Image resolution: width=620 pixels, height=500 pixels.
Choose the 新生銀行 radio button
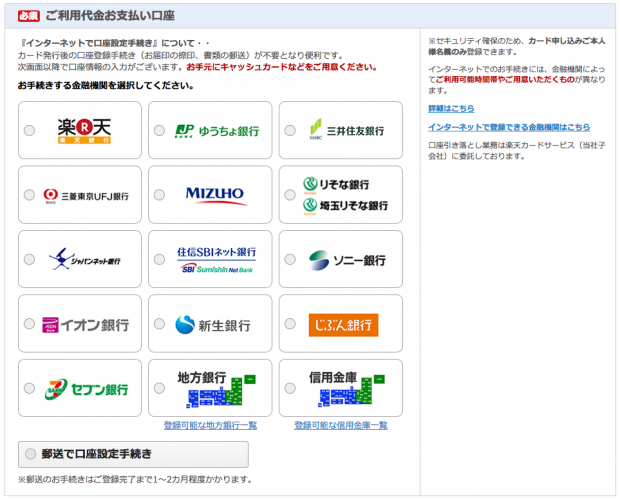coord(159,324)
